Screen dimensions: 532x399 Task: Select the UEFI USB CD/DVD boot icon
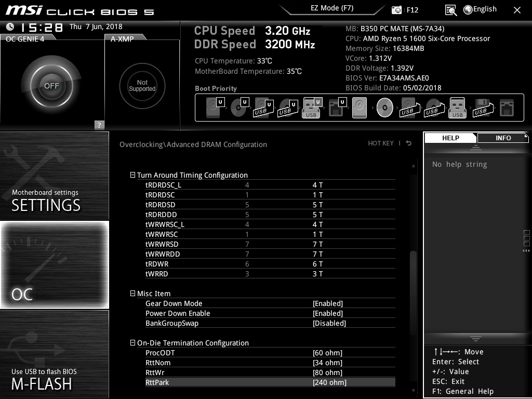(288, 108)
